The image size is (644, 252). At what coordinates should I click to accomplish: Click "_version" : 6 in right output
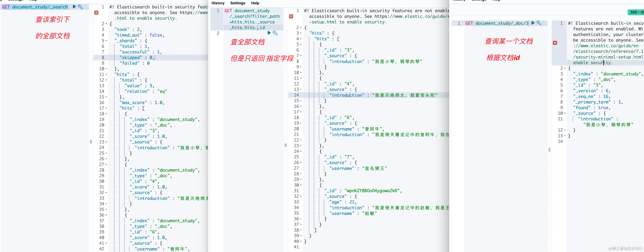(592, 91)
